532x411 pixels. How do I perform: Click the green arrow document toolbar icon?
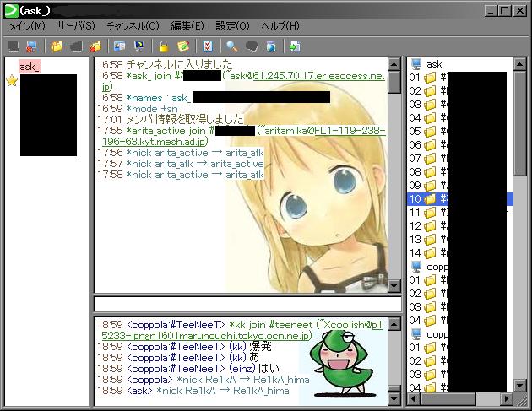tap(295, 46)
